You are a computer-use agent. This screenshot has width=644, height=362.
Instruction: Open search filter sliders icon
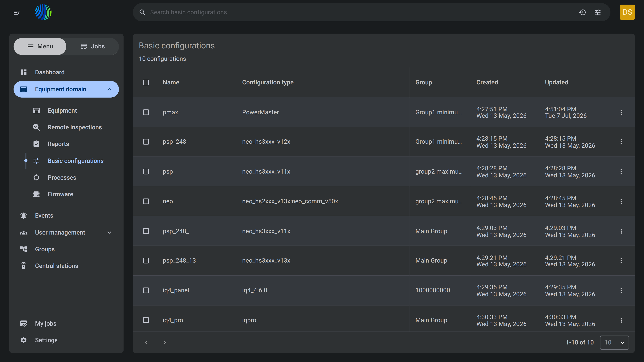[597, 12]
